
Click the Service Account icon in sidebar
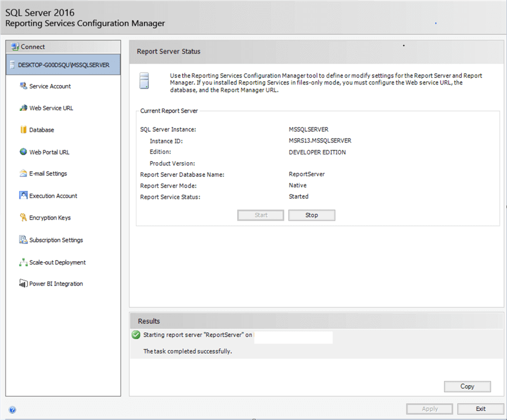click(23, 86)
